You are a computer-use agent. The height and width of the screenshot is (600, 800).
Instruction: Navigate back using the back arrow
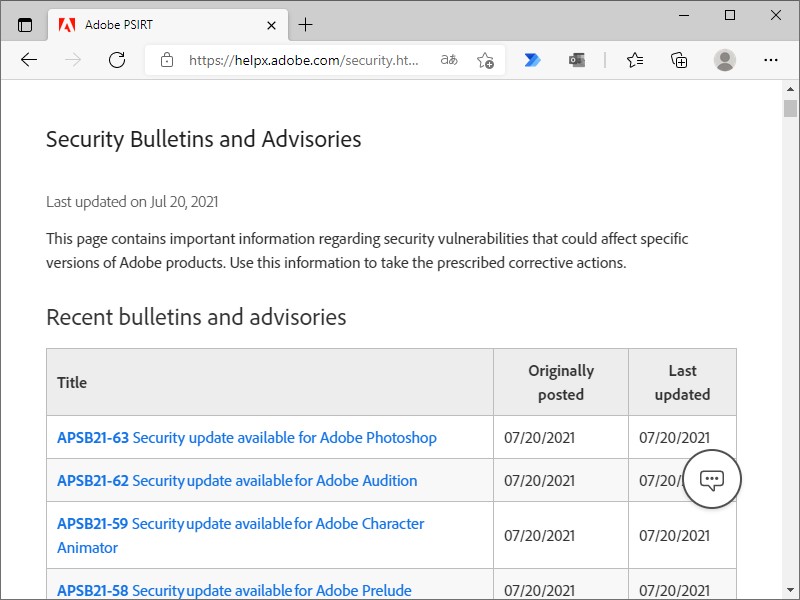pos(29,60)
